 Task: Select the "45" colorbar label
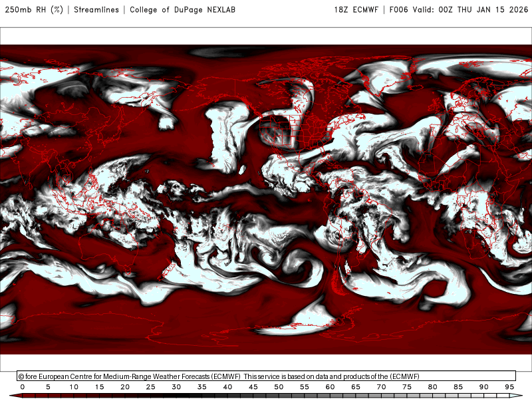point(253,387)
